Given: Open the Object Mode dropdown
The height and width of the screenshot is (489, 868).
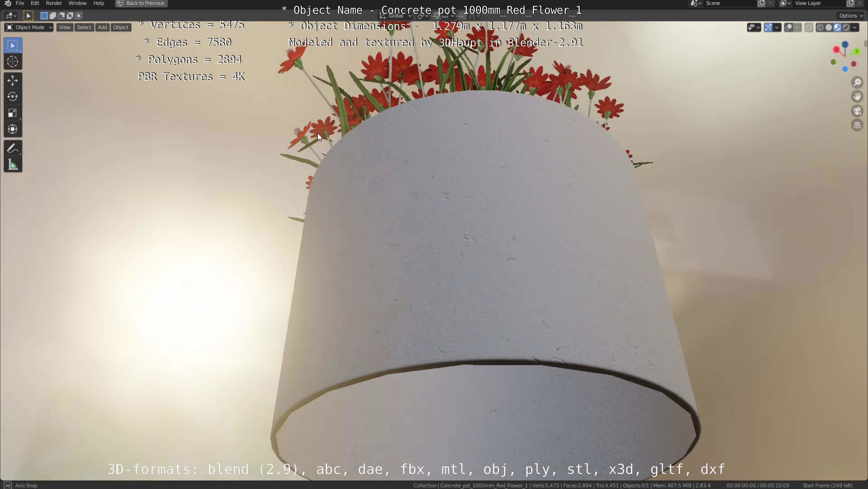Looking at the screenshot, I should point(29,28).
